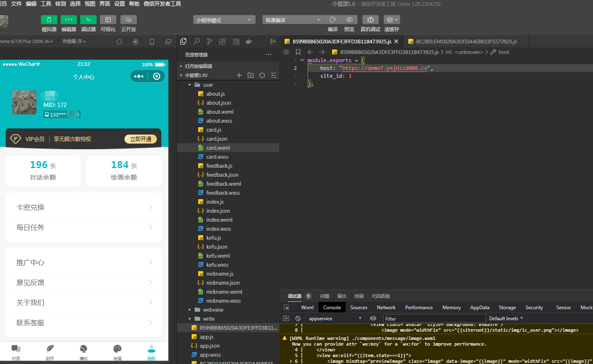Screen dimensions: 593x364
Task: Toggle the console sidebar icon
Action: tap(286, 318)
